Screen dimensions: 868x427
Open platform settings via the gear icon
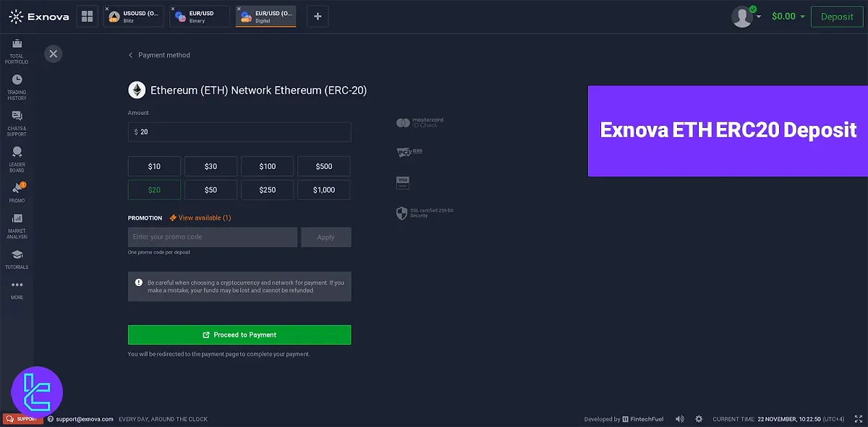pyautogui.click(x=699, y=418)
